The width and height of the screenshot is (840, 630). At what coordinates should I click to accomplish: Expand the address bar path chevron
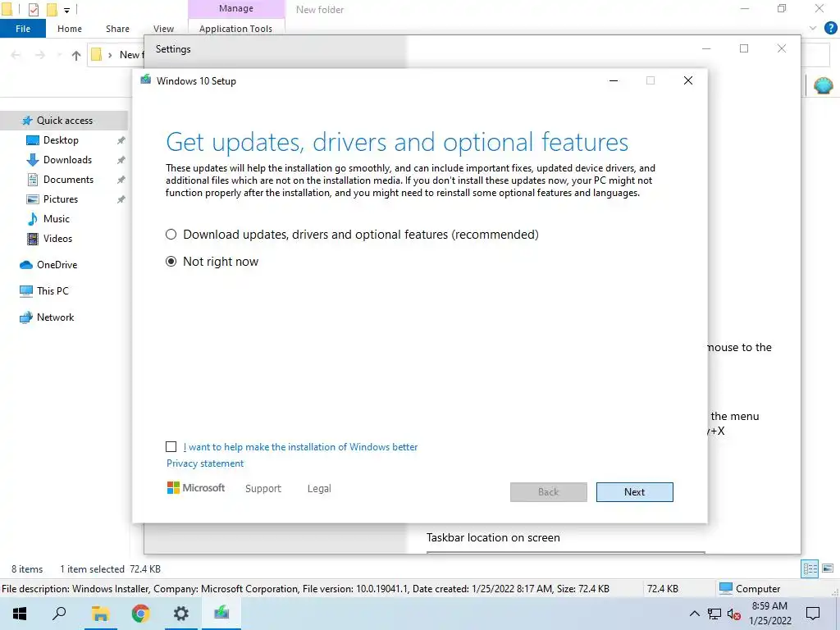[110, 55]
